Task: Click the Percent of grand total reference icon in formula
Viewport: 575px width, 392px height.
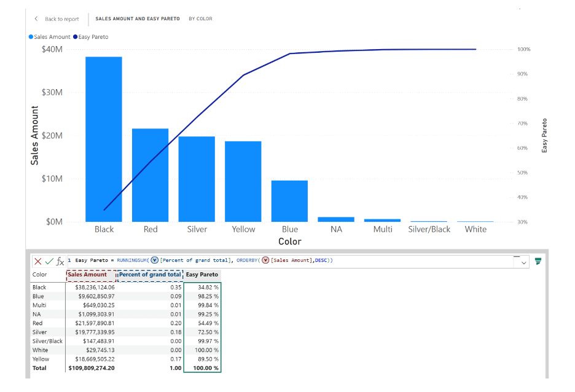Action: [x=154, y=261]
